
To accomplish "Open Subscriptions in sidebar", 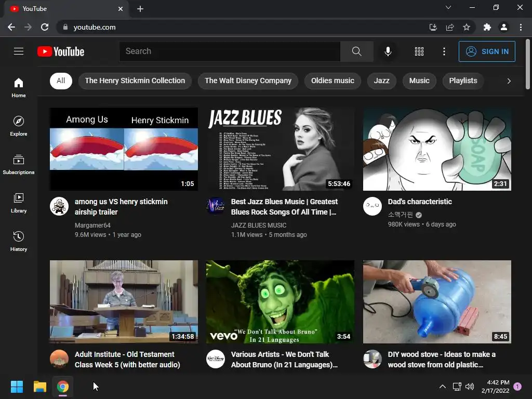I will (19, 164).
